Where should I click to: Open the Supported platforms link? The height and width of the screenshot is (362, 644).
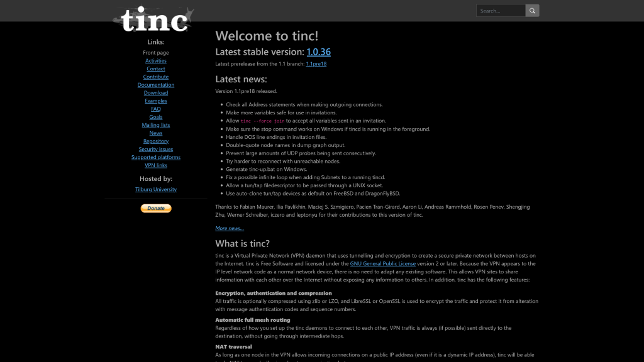[x=156, y=157]
